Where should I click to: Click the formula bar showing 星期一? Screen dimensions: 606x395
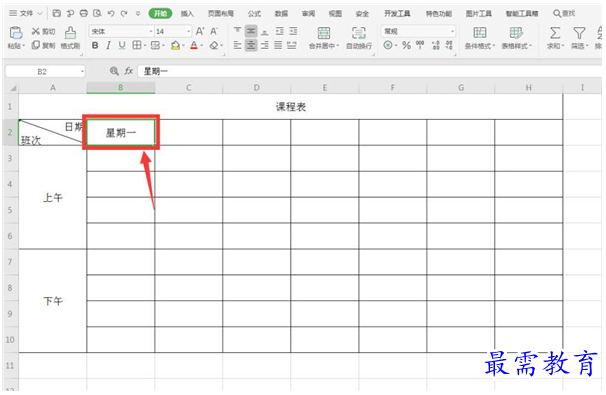369,71
